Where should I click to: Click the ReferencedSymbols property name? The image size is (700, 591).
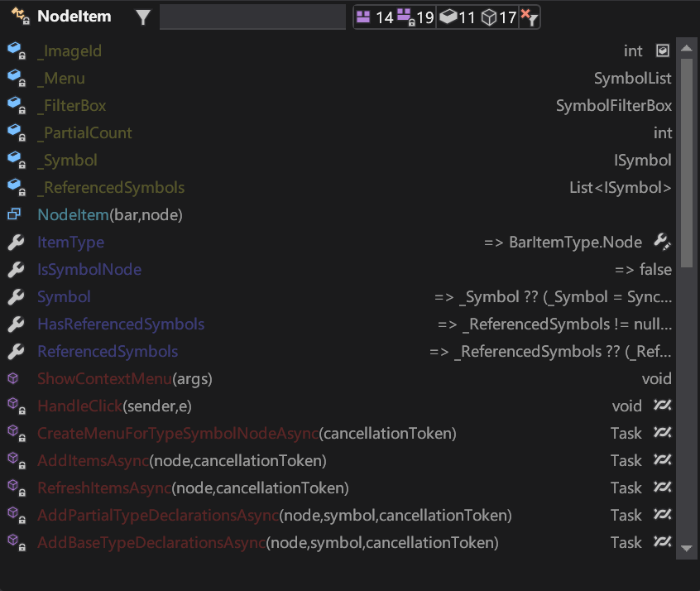pos(108,351)
